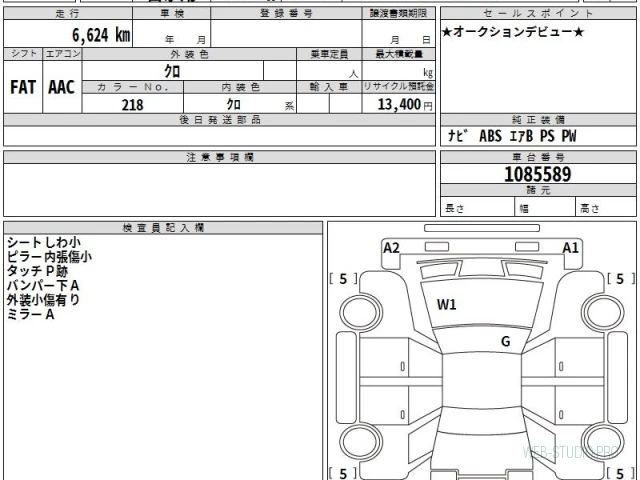Click the 長さ dimension field
The height and width of the screenshot is (480, 640).
[x=477, y=207]
